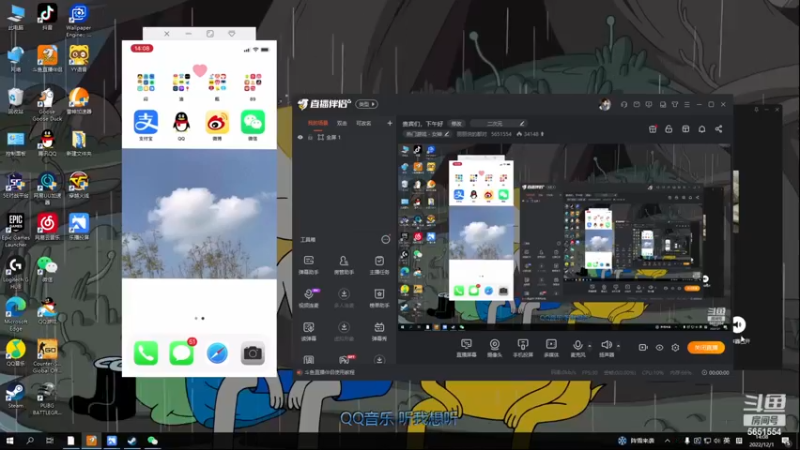This screenshot has height=450, width=800.
Task: Click the 麦克风 microphone icon
Action: click(x=578, y=347)
